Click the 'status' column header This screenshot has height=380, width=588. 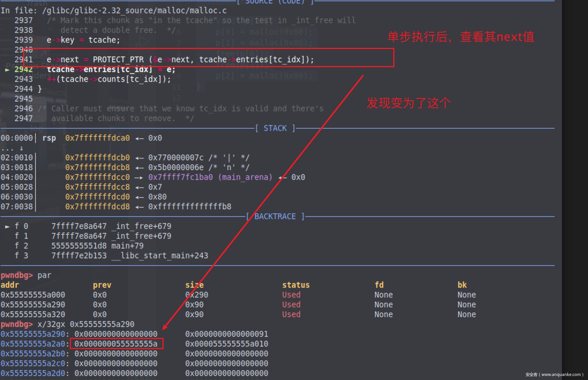(296, 285)
